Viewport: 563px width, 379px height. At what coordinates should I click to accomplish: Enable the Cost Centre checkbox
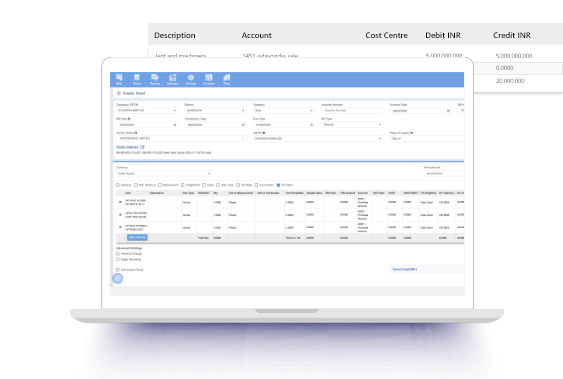pyautogui.click(x=256, y=185)
